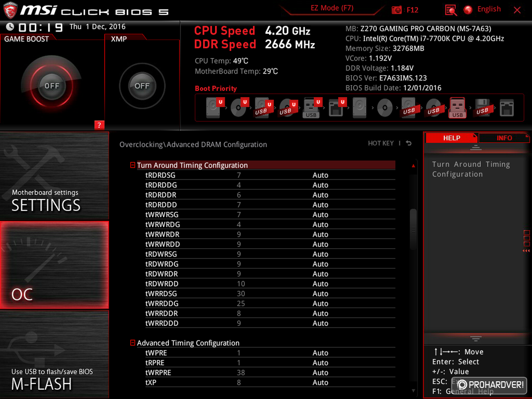The width and height of the screenshot is (532, 399).
Task: Select the tXP row
Action: tap(270, 383)
